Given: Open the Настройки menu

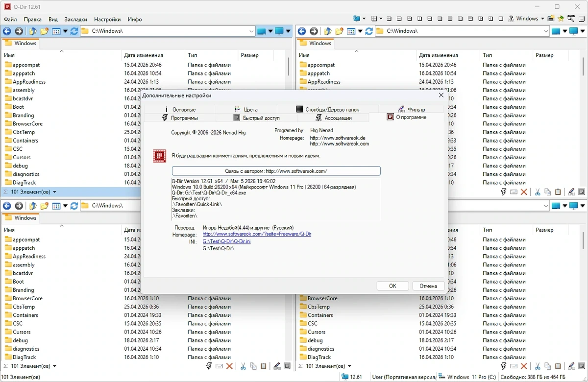Looking at the screenshot, I should coord(107,19).
